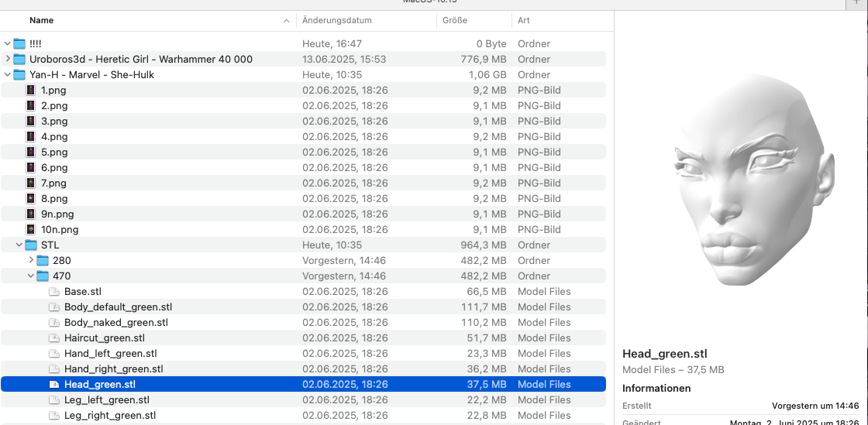Expand the 280 folder chevron
Screen dimensions: 868x425
pos(31,260)
